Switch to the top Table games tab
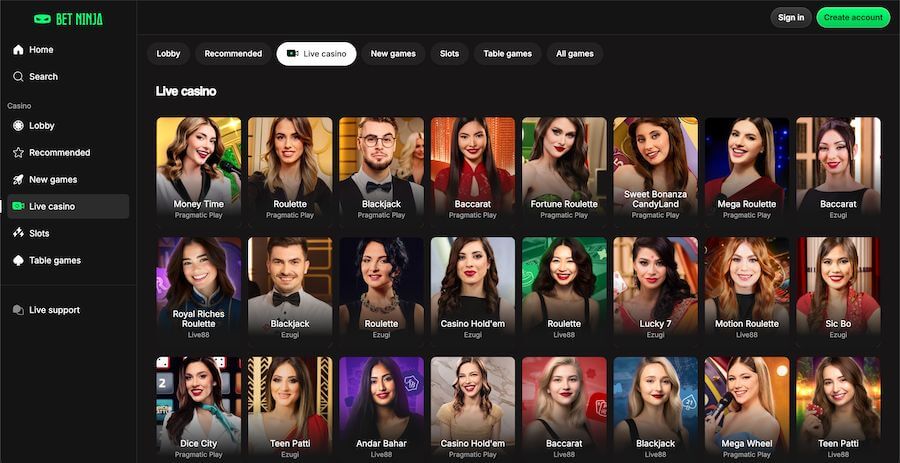The width and height of the screenshot is (900, 463). point(507,54)
